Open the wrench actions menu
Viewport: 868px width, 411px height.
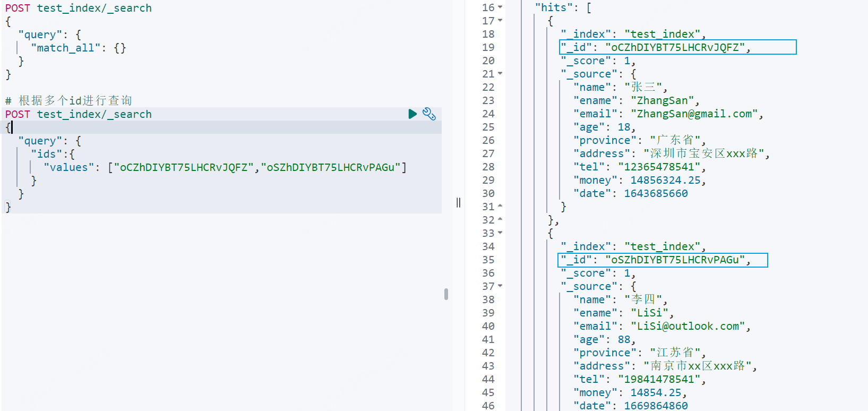[429, 114]
